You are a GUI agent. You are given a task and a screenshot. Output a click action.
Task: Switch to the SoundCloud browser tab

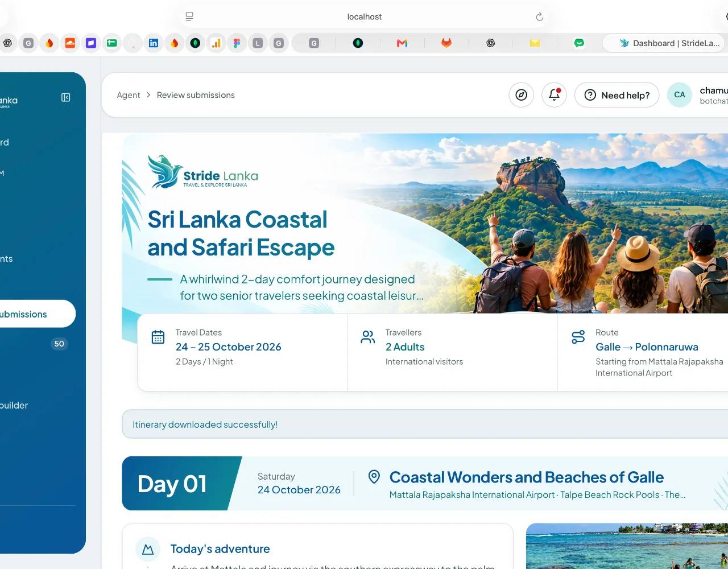pyautogui.click(x=70, y=43)
